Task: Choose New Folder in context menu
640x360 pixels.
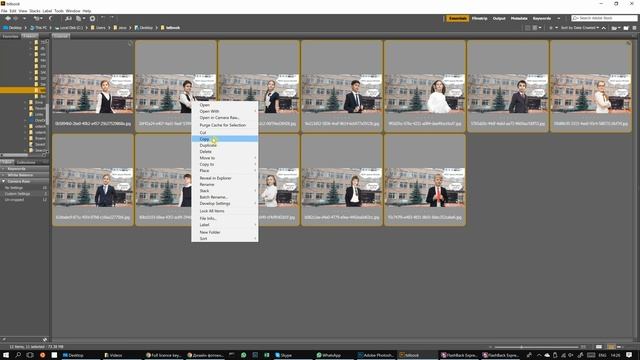Action: tap(224, 232)
